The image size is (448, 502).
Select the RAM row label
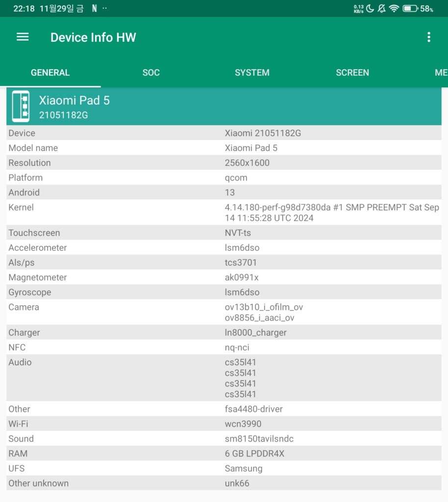pyautogui.click(x=18, y=453)
